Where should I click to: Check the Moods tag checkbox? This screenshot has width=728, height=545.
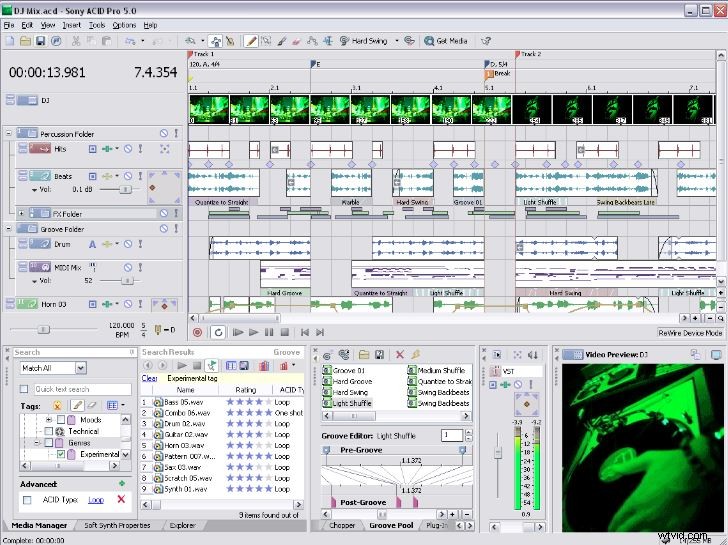click(x=60, y=420)
